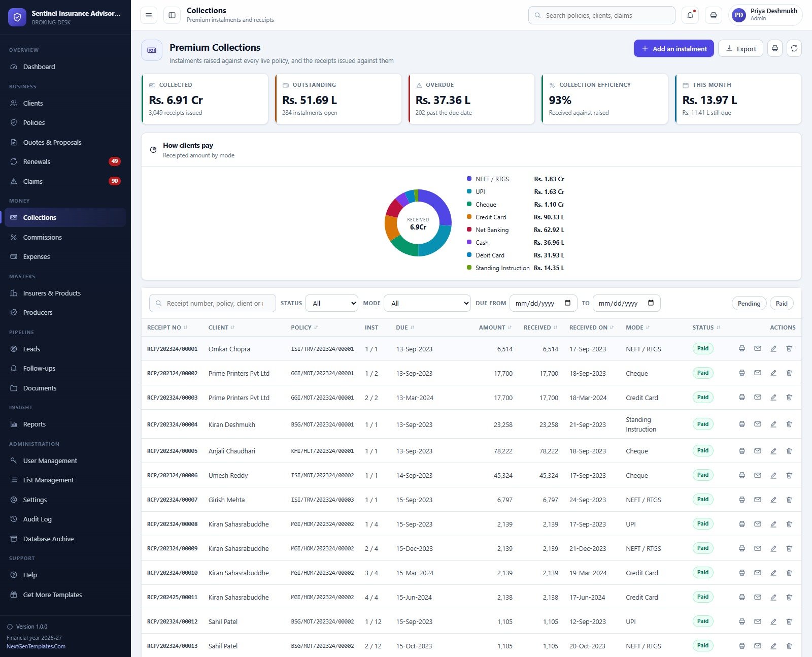Toggle the panel layout icon button
The height and width of the screenshot is (657, 812).
[x=172, y=15]
